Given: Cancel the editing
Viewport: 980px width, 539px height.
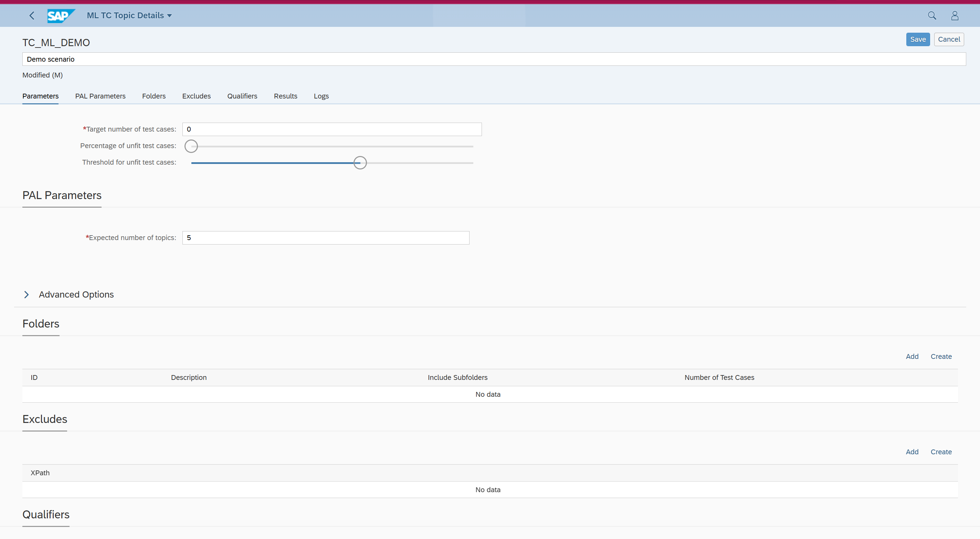Looking at the screenshot, I should (x=949, y=39).
